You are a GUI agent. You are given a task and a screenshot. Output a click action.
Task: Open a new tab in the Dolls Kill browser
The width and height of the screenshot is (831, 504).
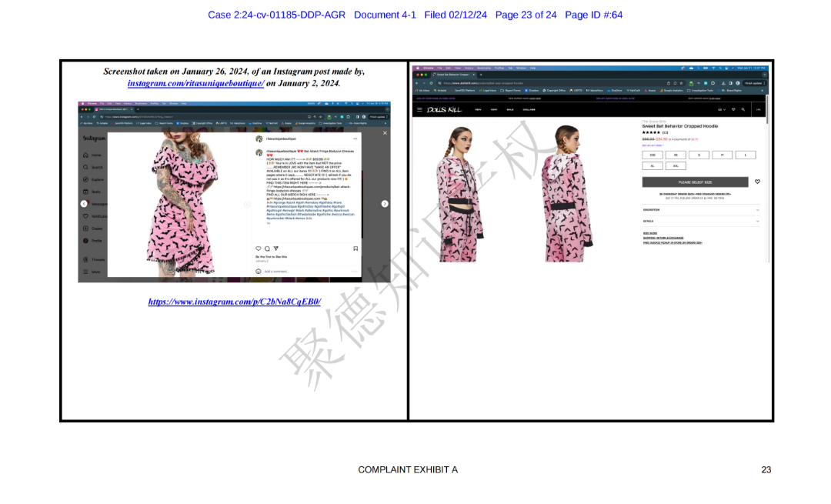pyautogui.click(x=481, y=75)
